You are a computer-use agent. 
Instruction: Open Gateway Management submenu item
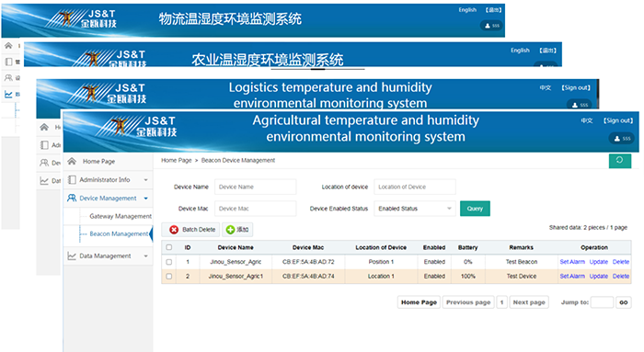[x=121, y=216]
